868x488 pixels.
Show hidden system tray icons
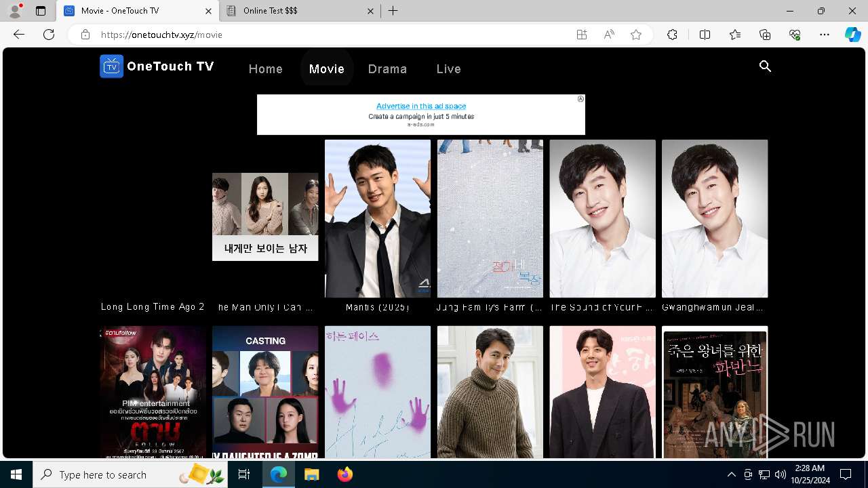point(731,474)
